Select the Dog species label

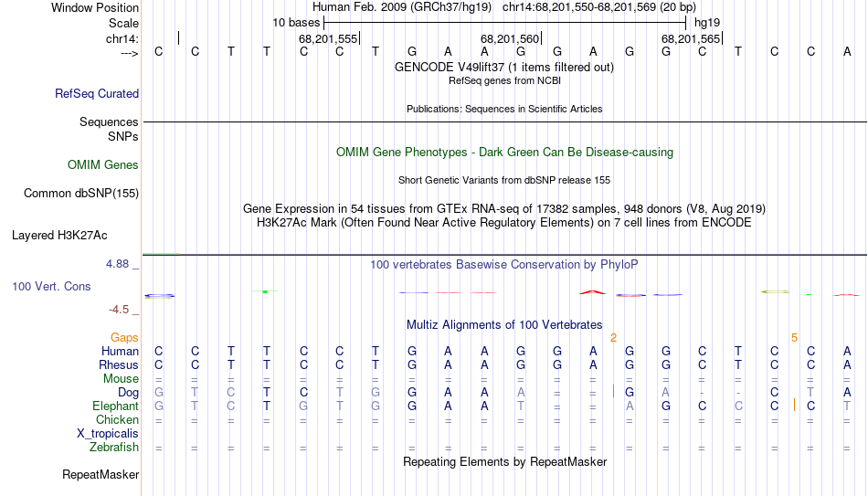tap(128, 393)
